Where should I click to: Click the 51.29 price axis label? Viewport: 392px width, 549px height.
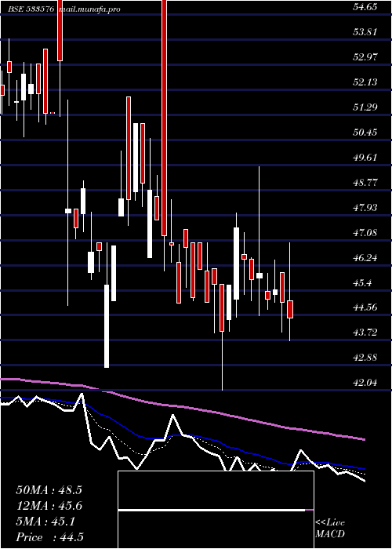(365, 107)
